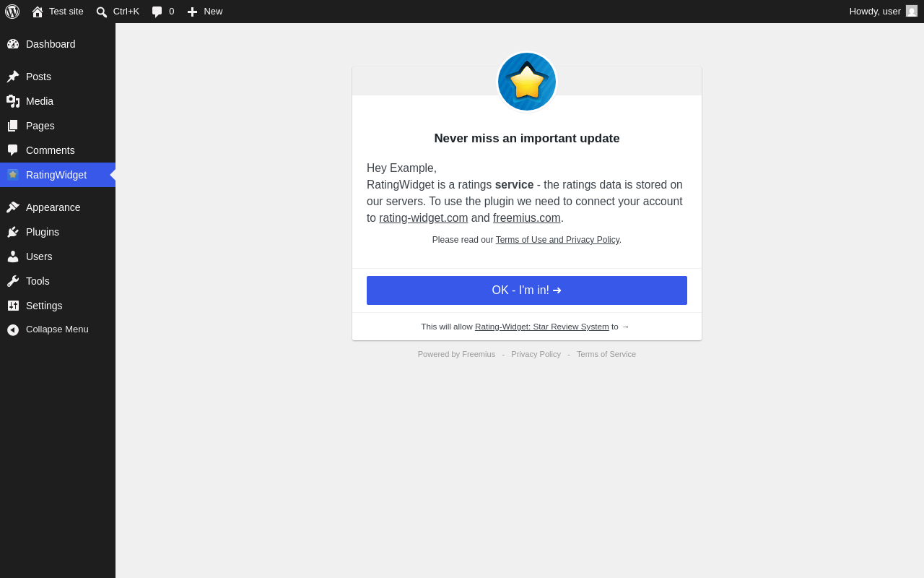The image size is (924, 578).
Task: Open the Ctrl+K search command
Action: tap(118, 12)
